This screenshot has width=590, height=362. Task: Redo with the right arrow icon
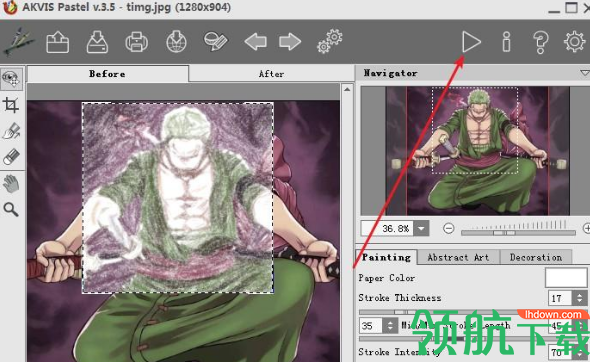tap(290, 41)
